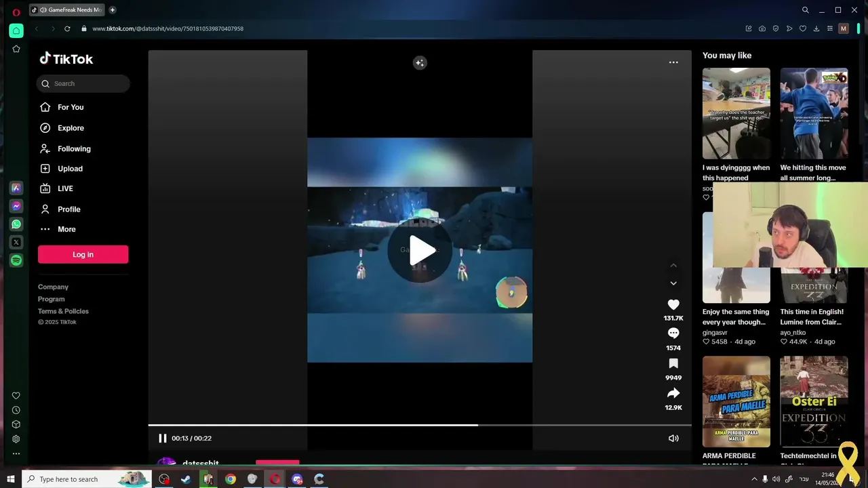Open Opera Flow send icon

click(x=789, y=28)
